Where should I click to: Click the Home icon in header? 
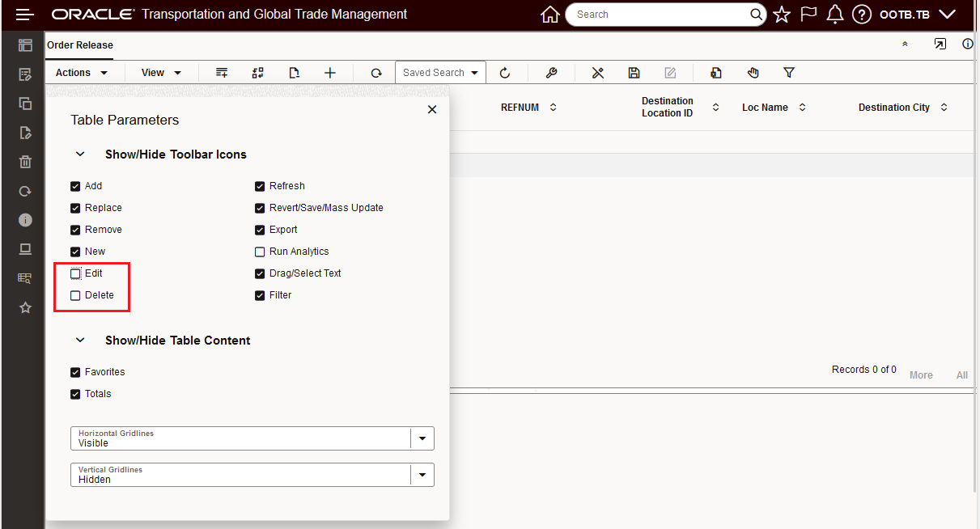pyautogui.click(x=550, y=15)
